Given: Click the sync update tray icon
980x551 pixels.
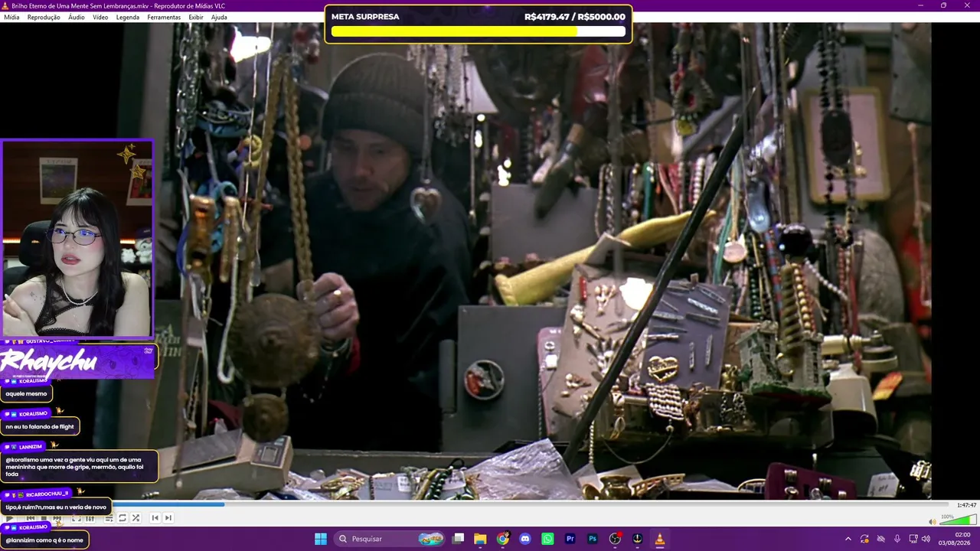Looking at the screenshot, I should 864,539.
